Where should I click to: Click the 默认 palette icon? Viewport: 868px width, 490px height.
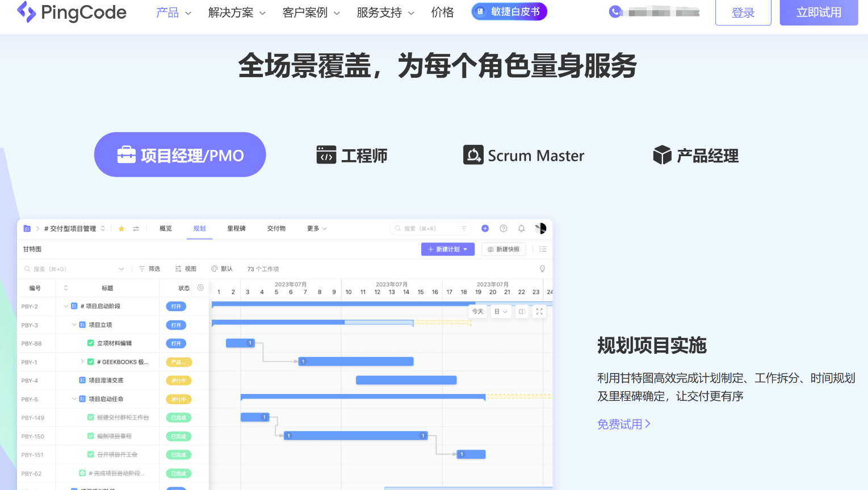click(x=215, y=269)
